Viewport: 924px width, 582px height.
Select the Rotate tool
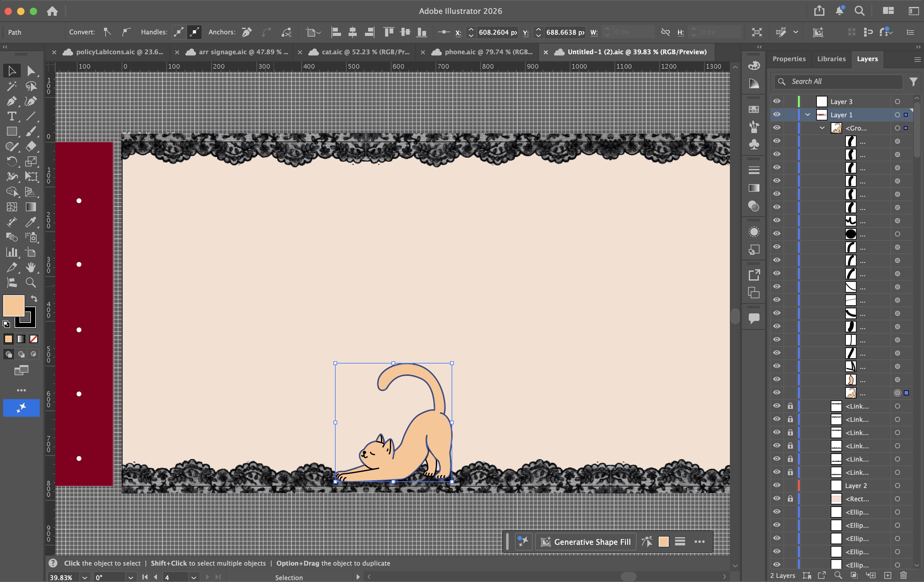(x=12, y=162)
